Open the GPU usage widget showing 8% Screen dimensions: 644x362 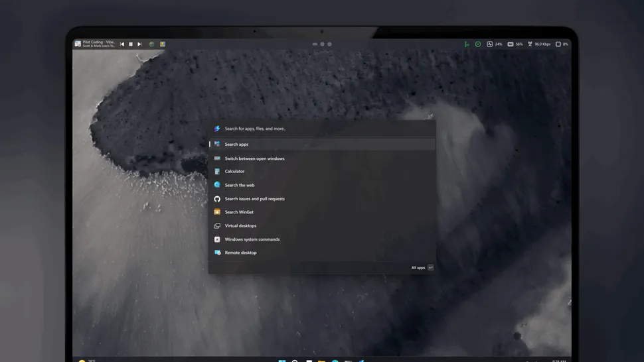click(x=562, y=44)
